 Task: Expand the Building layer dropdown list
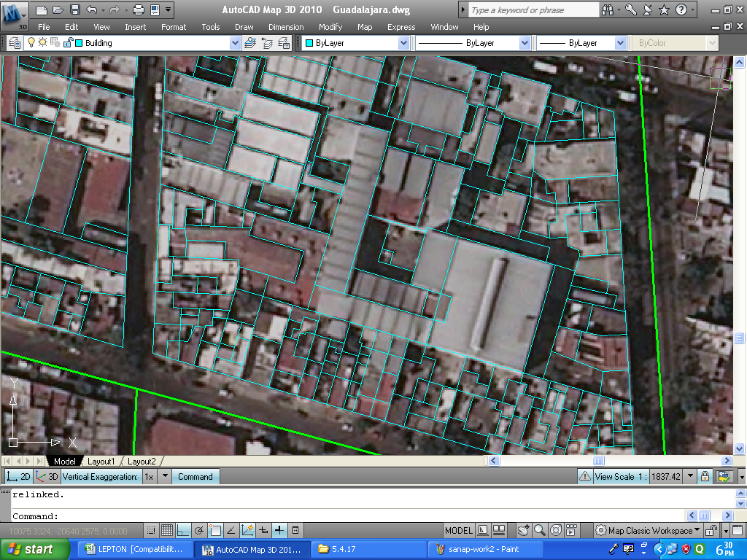(235, 43)
